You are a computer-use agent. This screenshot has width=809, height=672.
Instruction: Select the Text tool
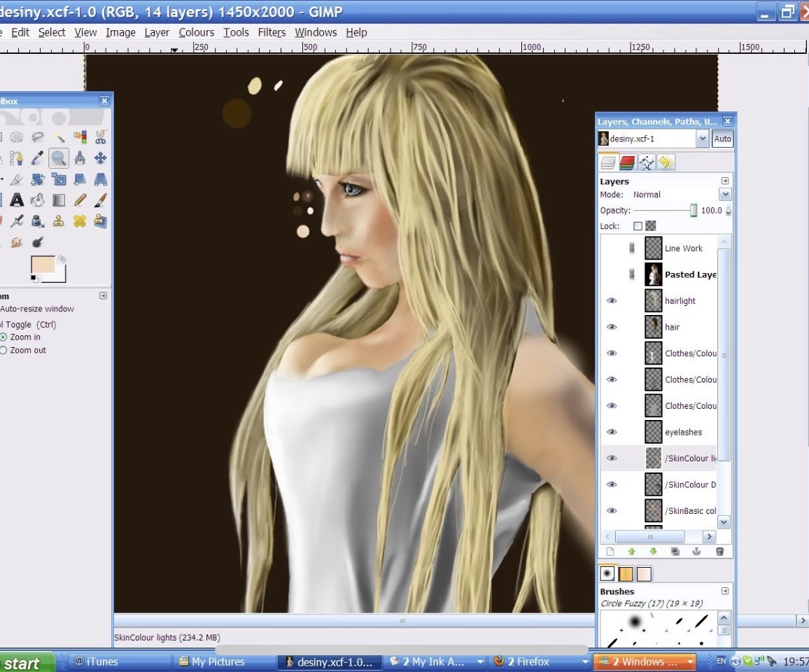[17, 200]
